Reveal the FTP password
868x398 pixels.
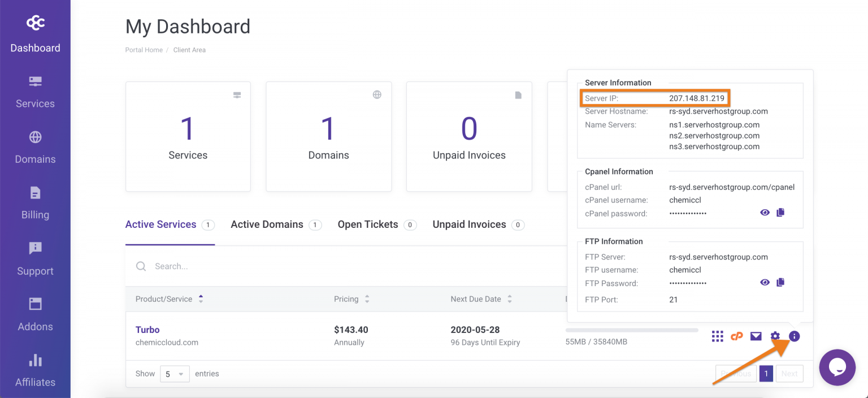pos(765,282)
